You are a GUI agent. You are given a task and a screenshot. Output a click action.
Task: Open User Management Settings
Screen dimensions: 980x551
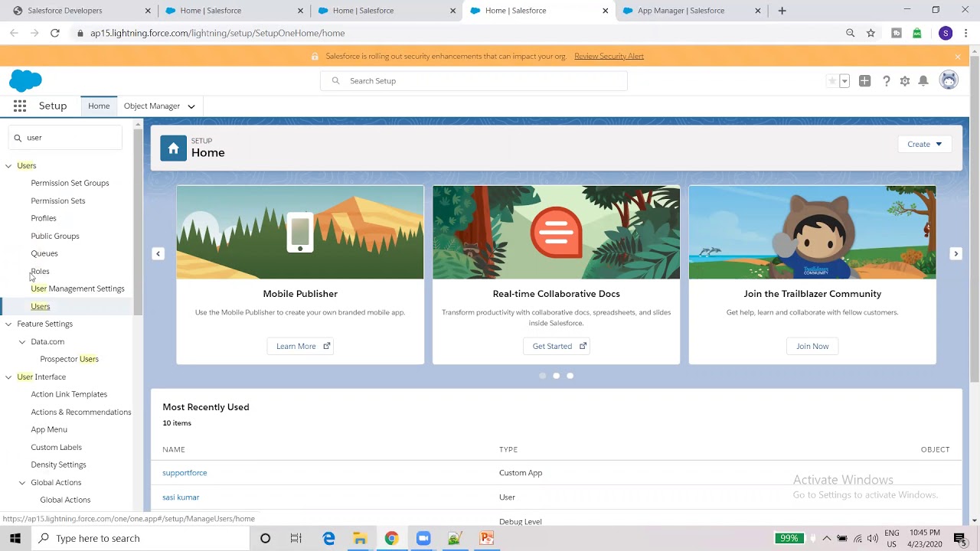pos(77,289)
